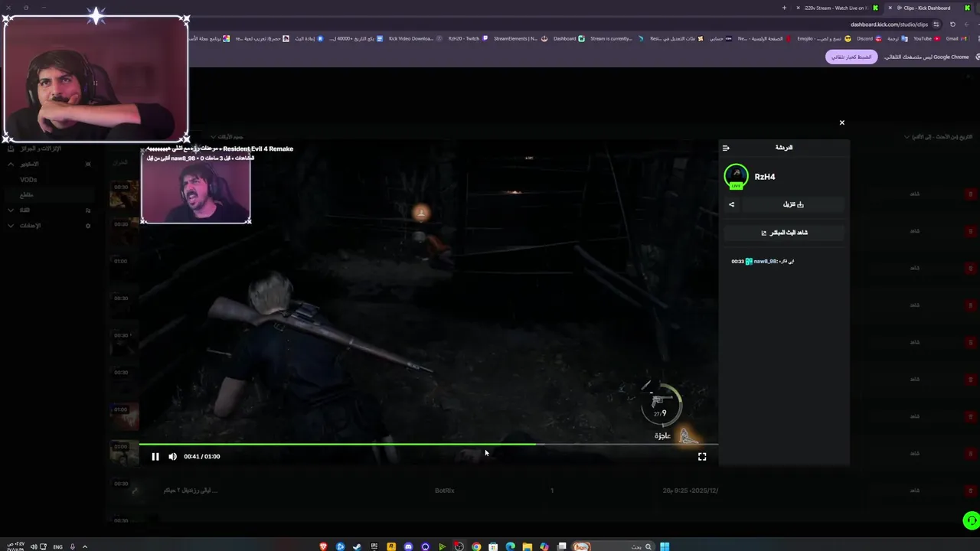Open the YouTube bookmark
The width and height of the screenshot is (980, 551).
point(926,38)
